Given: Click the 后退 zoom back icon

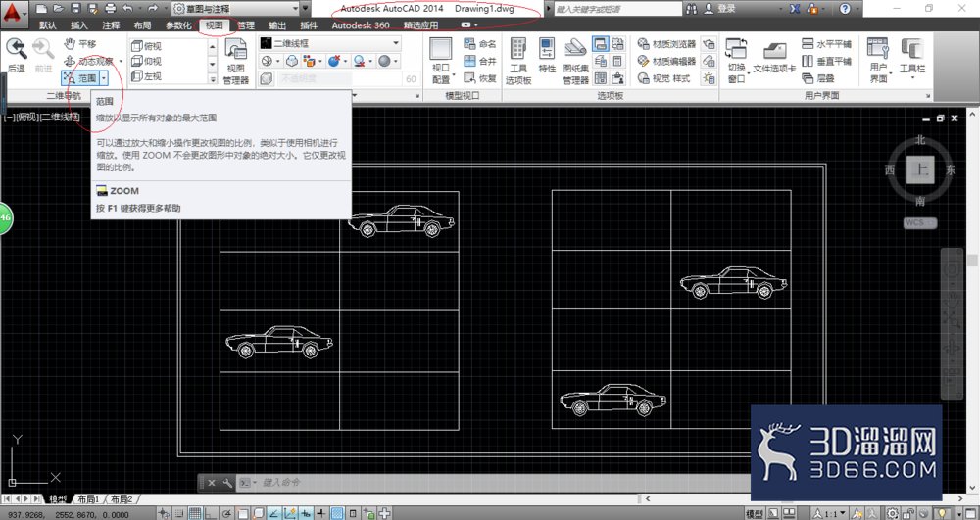Looking at the screenshot, I should tap(17, 55).
